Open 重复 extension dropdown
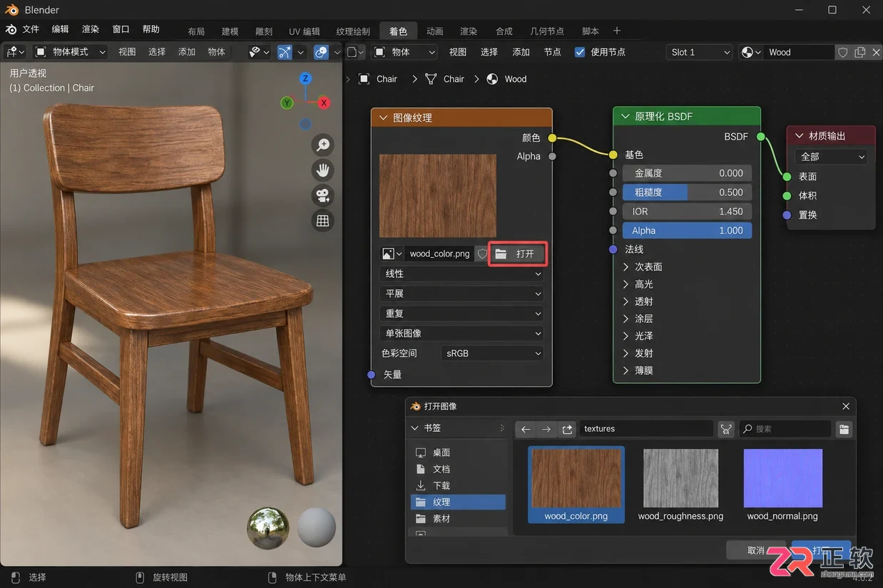Image resolution: width=883 pixels, height=588 pixels. [x=461, y=314]
